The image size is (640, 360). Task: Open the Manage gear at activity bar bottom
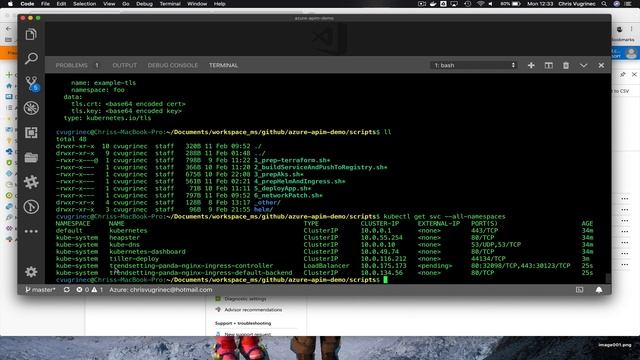(31, 272)
